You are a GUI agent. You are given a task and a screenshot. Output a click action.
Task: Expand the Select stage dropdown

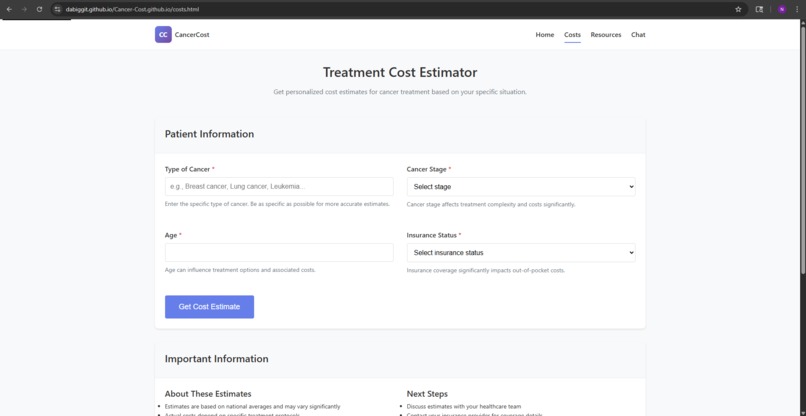pos(521,187)
